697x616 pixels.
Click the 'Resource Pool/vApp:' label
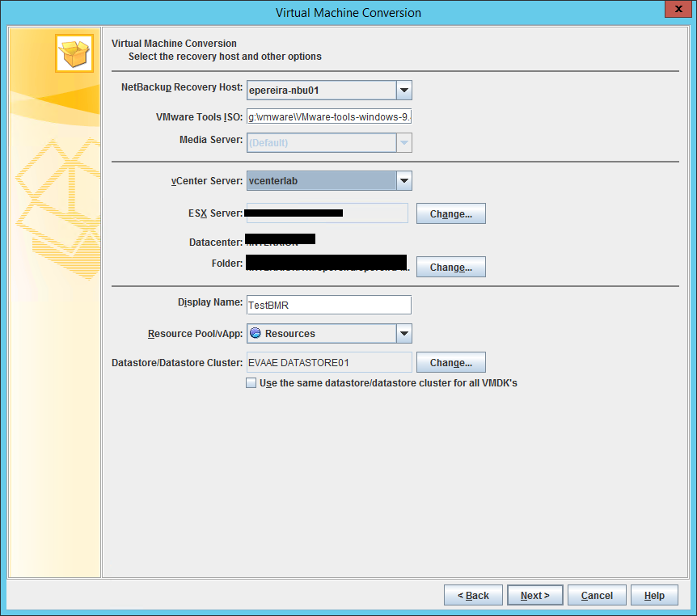[195, 333]
